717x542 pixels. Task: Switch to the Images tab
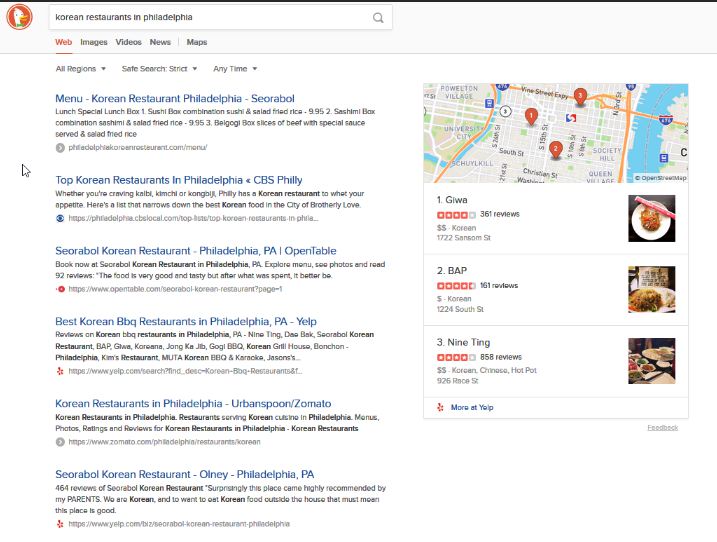[94, 42]
